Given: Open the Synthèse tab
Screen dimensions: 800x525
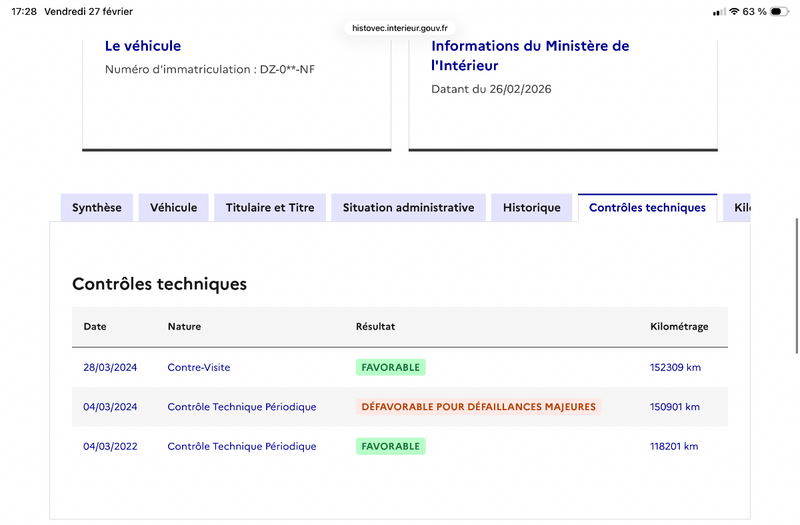Looking at the screenshot, I should coord(97,208).
